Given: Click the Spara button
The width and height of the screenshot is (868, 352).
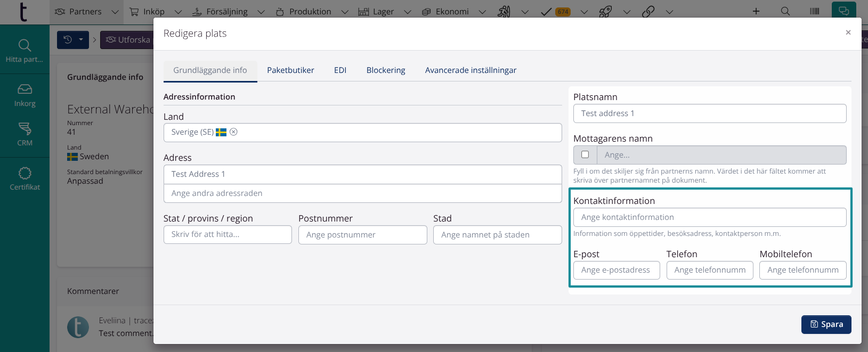Looking at the screenshot, I should click(826, 324).
